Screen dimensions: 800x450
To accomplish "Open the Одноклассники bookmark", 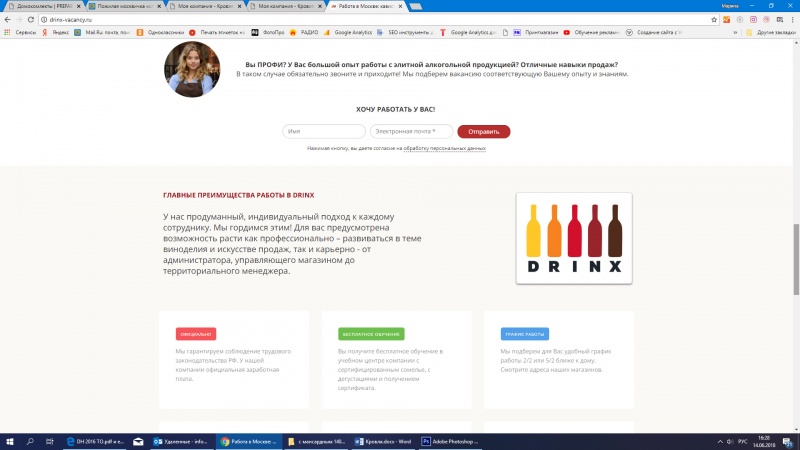I will pos(160,32).
